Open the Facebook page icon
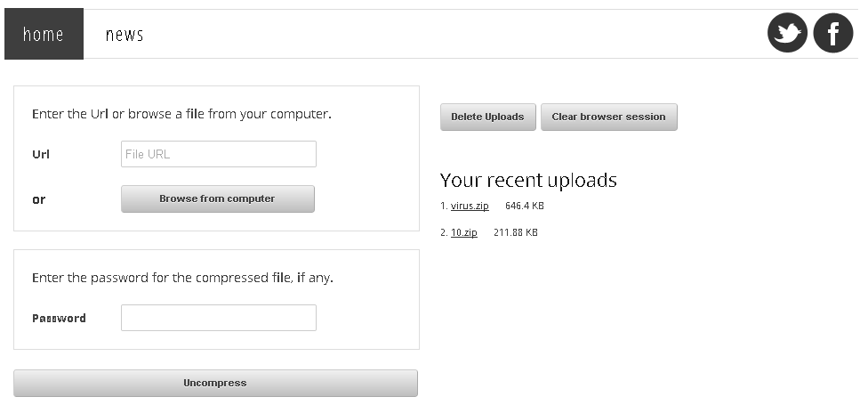Image resolution: width=868 pixels, height=405 pixels. (833, 34)
